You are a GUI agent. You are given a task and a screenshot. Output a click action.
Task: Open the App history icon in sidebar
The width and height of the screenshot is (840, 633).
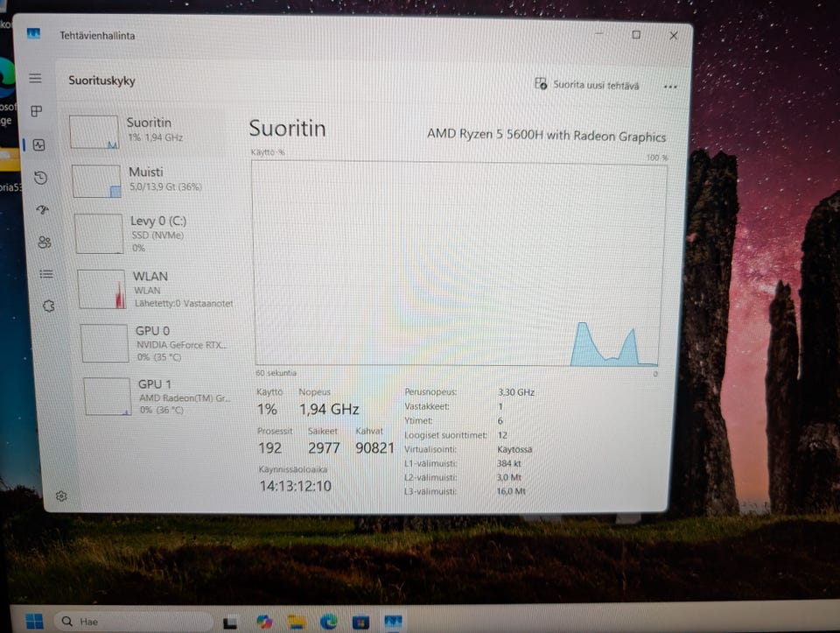point(41,178)
